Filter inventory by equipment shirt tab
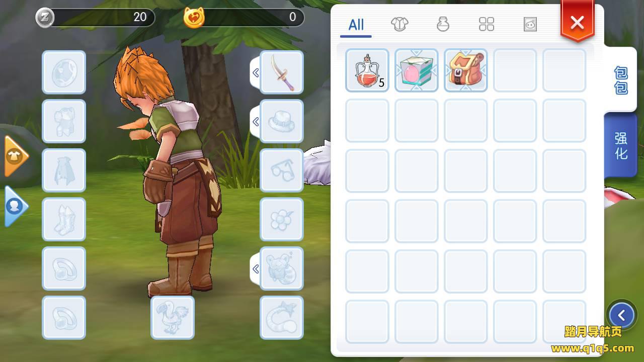This screenshot has width=644, height=362. point(399,24)
